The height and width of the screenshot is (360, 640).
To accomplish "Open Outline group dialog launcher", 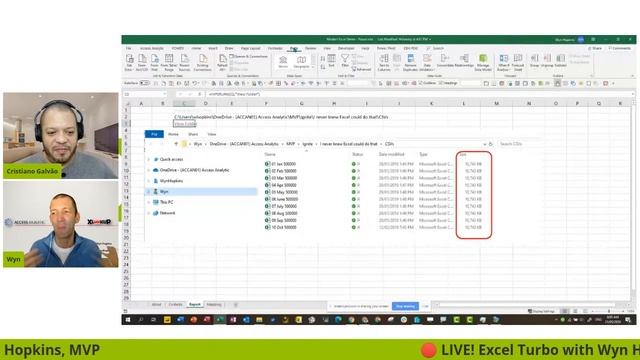I will pos(591,76).
